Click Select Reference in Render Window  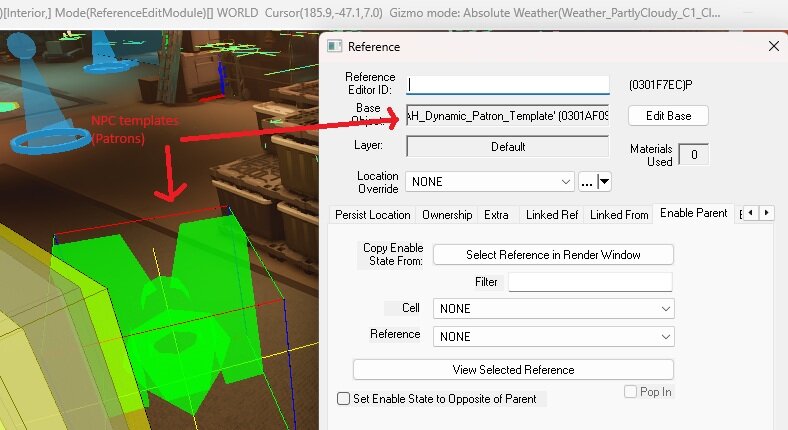[553, 255]
